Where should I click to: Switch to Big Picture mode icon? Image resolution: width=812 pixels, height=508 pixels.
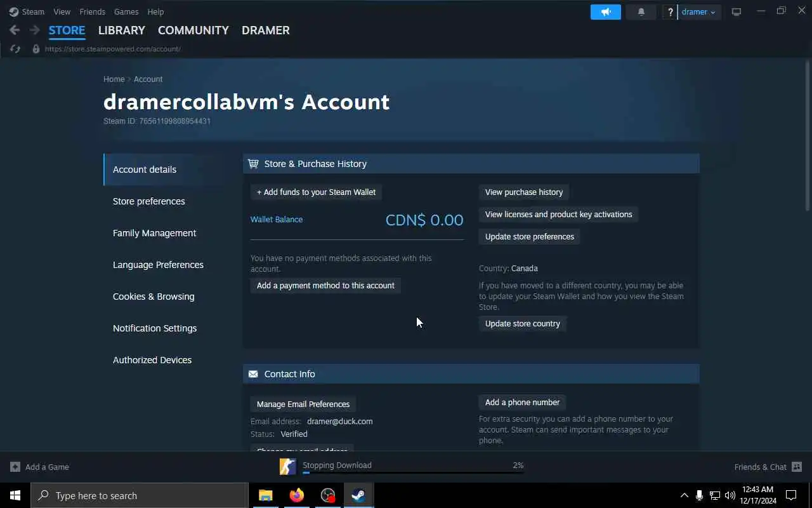[737, 12]
